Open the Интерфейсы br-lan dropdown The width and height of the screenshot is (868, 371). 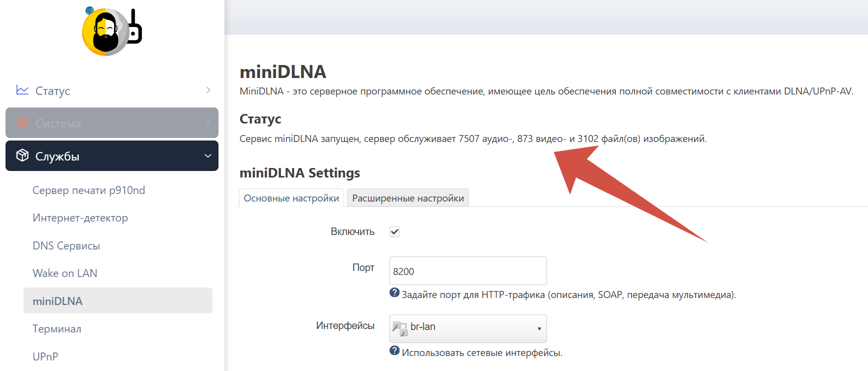468,328
